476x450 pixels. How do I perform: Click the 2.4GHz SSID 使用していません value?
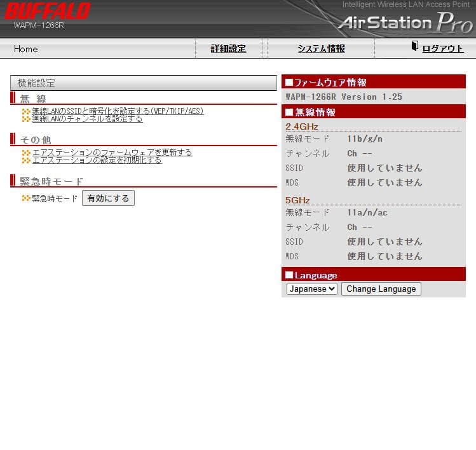(384, 168)
